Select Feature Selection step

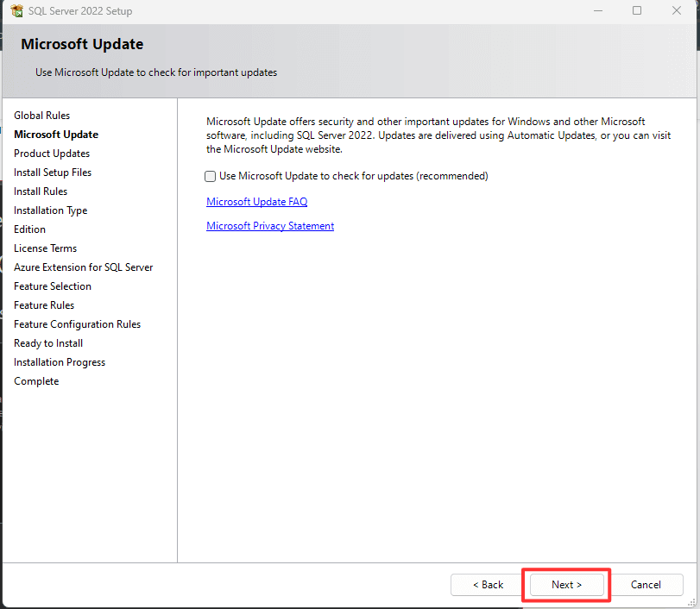(x=53, y=286)
